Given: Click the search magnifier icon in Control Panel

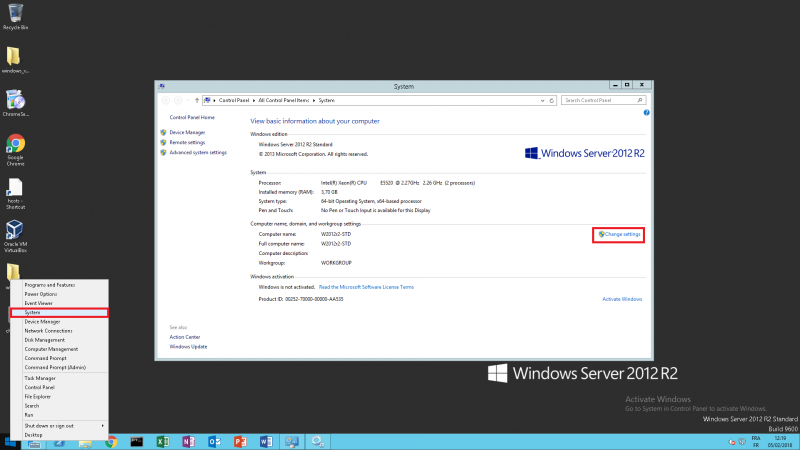Looking at the screenshot, I should 640,101.
